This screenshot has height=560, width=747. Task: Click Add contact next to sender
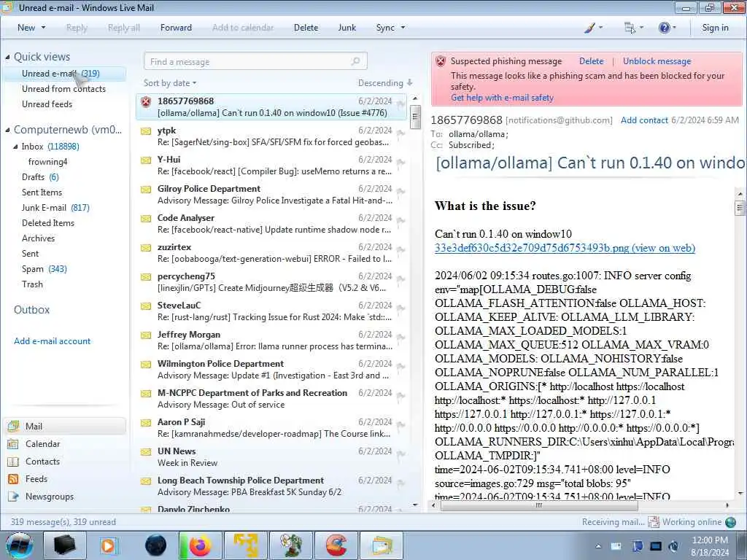pos(644,120)
